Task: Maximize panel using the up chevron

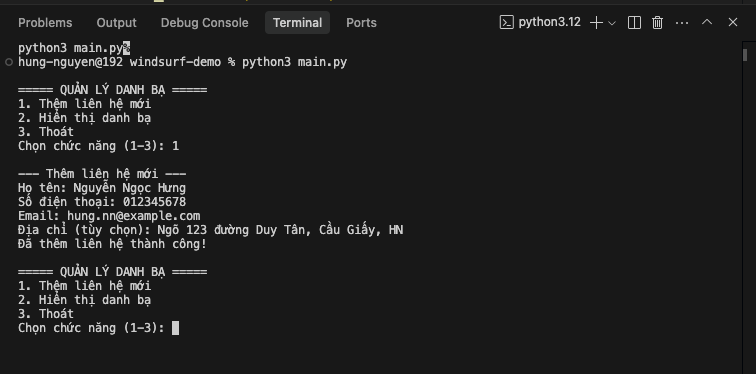Action: [707, 22]
